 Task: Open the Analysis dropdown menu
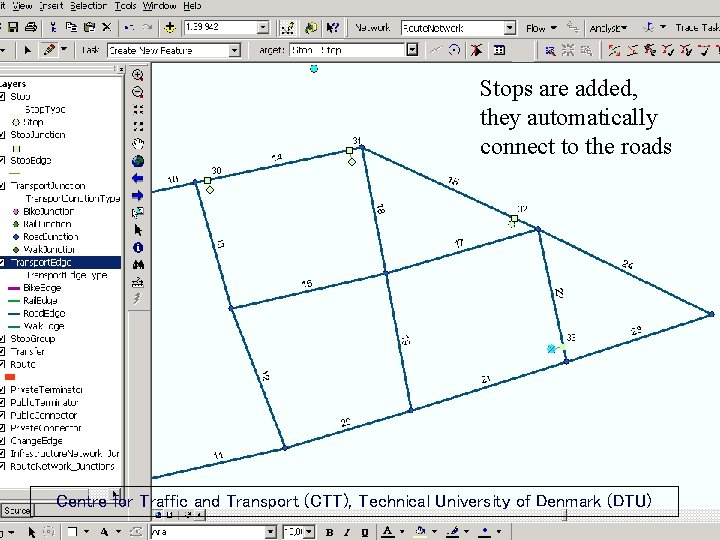point(608,28)
